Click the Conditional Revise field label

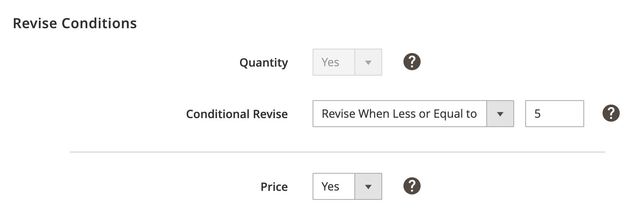point(236,114)
